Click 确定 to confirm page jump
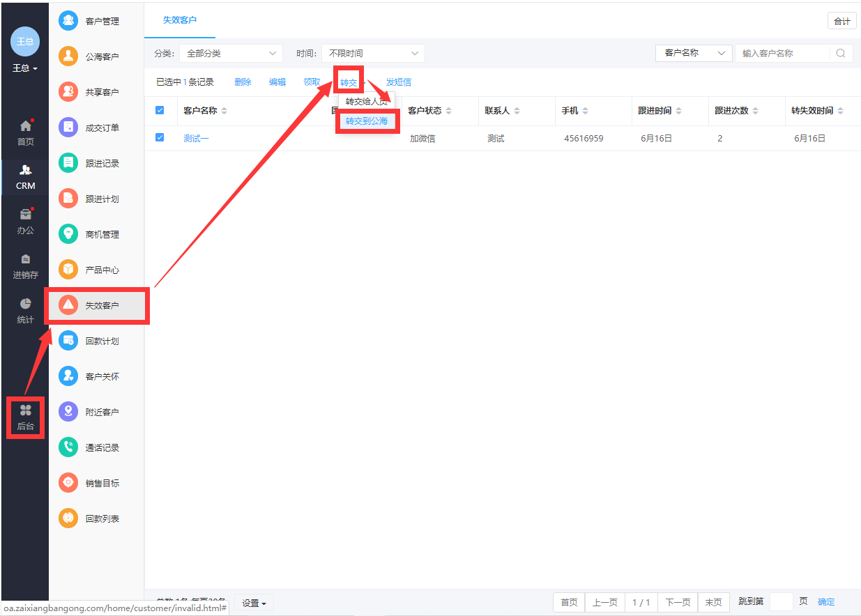 825,602
